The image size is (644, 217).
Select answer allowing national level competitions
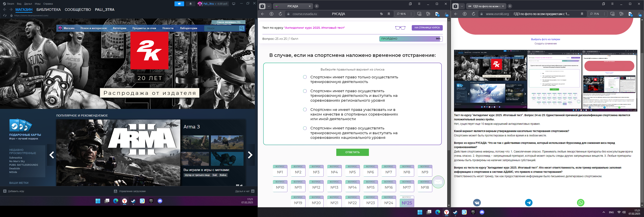[x=305, y=128]
